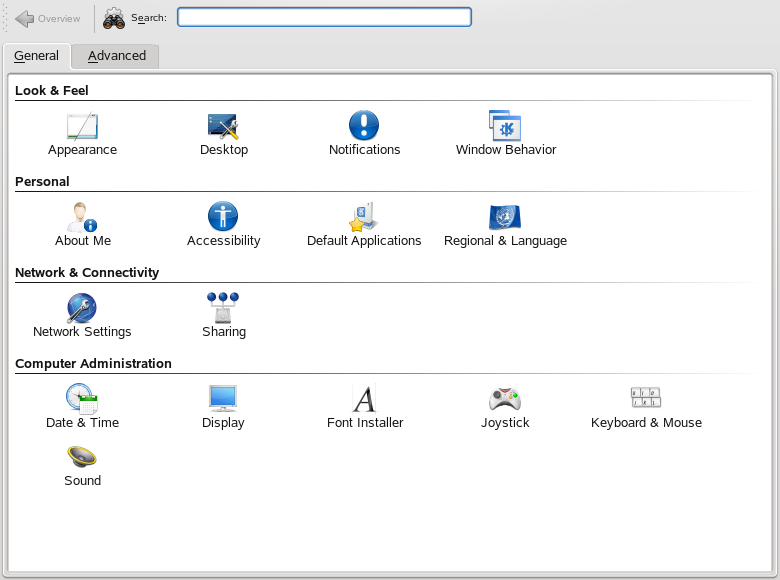Click the Overview back button
Image resolution: width=780 pixels, height=580 pixels.
click(48, 18)
